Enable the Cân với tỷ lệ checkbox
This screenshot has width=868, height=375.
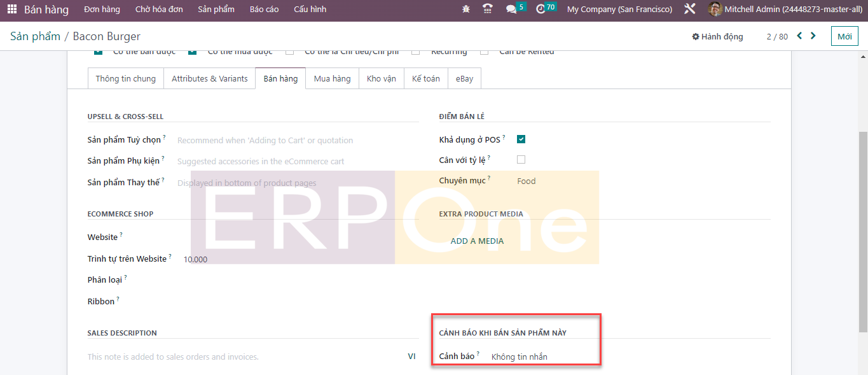click(521, 160)
